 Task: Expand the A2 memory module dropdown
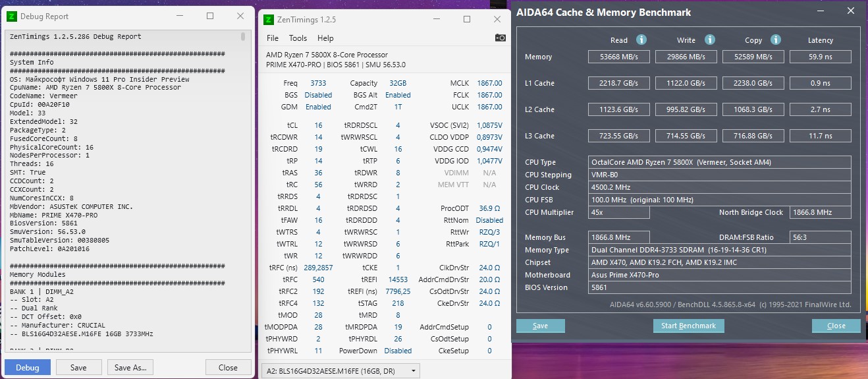340,371
